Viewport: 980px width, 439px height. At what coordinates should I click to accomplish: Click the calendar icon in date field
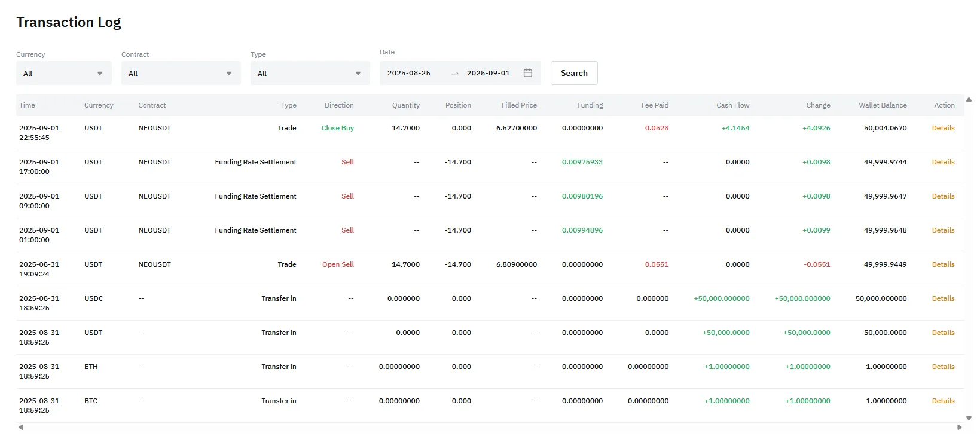[x=527, y=73]
